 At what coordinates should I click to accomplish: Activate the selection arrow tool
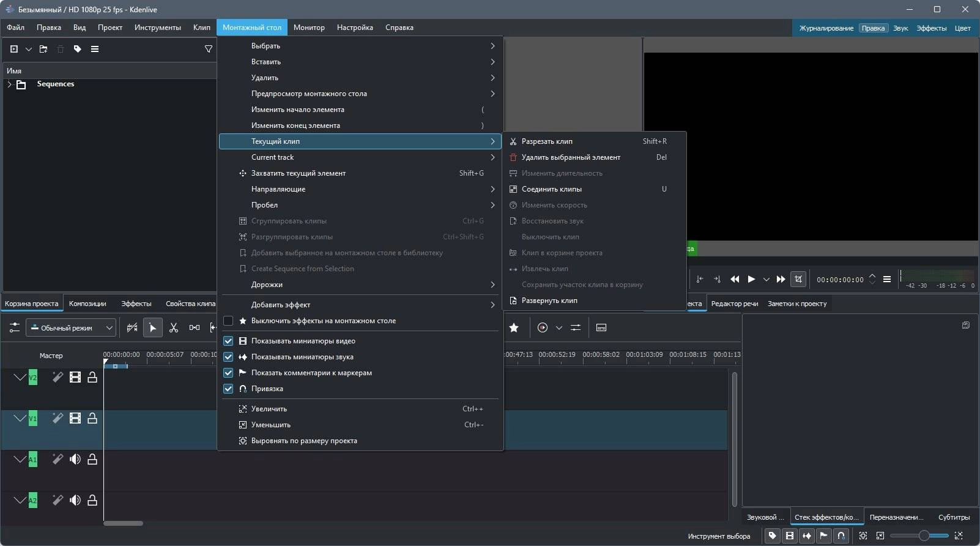pyautogui.click(x=153, y=327)
